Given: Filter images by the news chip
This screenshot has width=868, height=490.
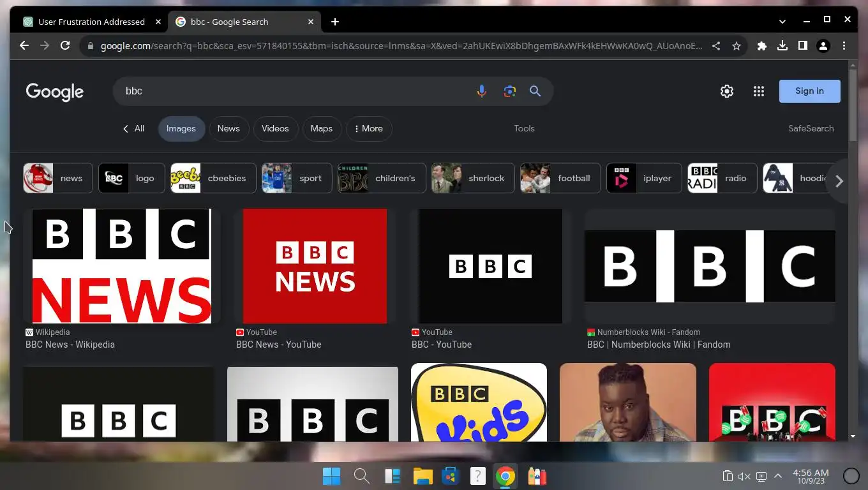Looking at the screenshot, I should click(58, 178).
